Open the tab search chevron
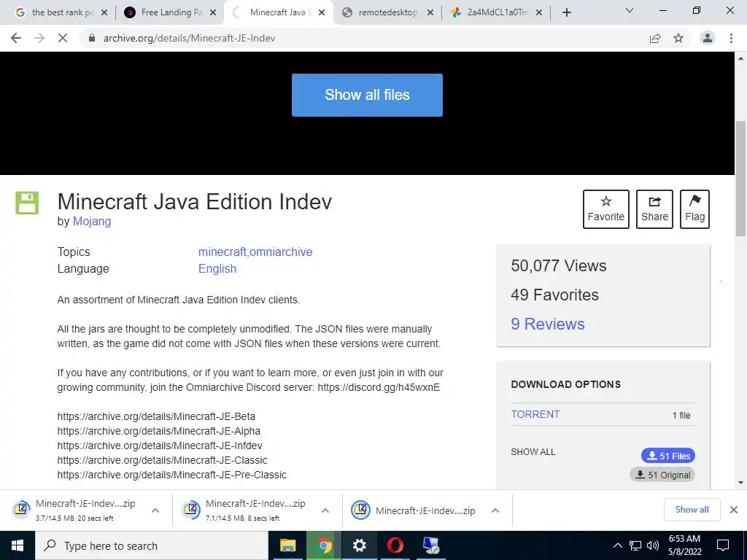This screenshot has width=747, height=560. click(x=630, y=10)
